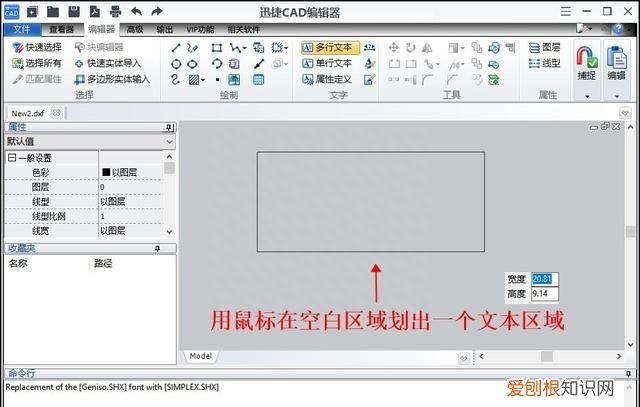Open the hatch tool dropdown arrow

203,80
